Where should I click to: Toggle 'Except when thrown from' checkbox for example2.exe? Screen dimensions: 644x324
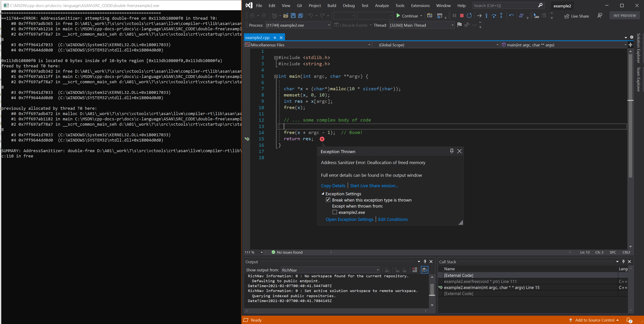point(335,212)
